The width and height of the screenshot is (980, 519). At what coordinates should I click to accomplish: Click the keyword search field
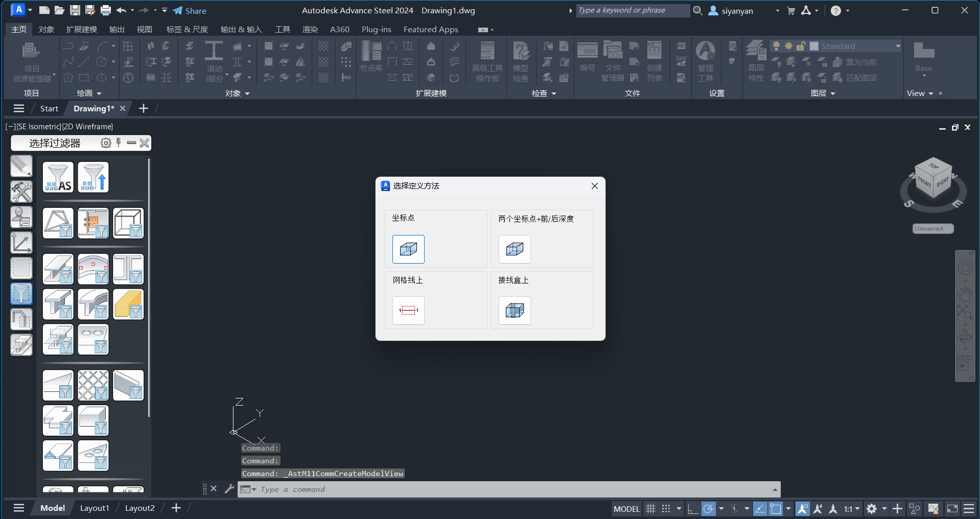pyautogui.click(x=633, y=10)
